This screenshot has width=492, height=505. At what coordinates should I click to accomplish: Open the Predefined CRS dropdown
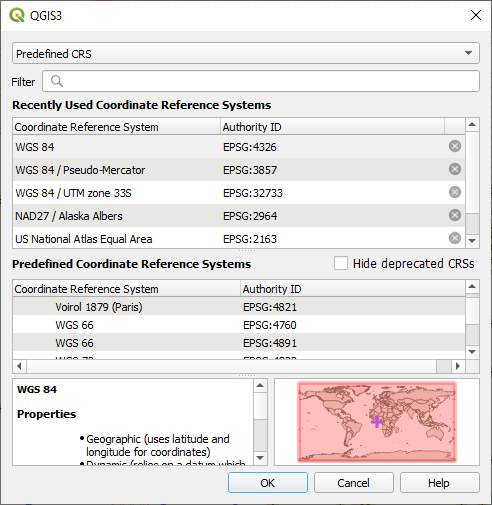click(x=246, y=53)
